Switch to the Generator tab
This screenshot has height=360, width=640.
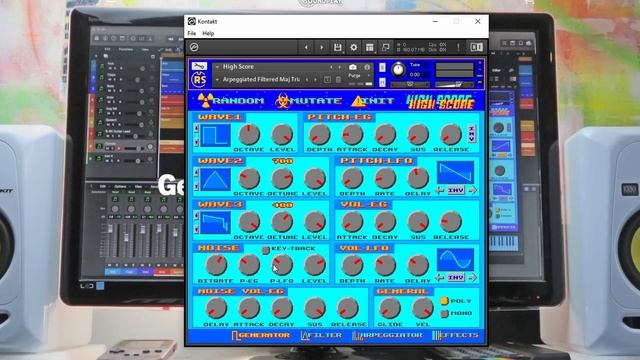[x=260, y=336]
